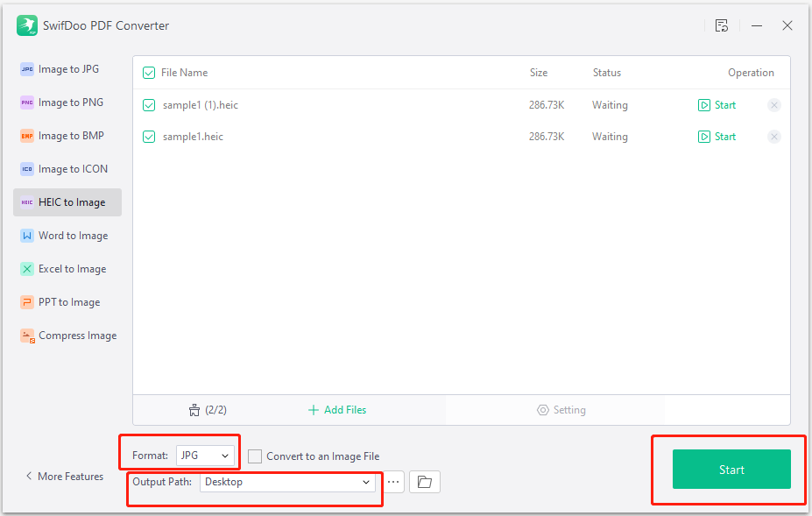The image size is (812, 516).
Task: Click the file name sample1.heic
Action: point(193,137)
